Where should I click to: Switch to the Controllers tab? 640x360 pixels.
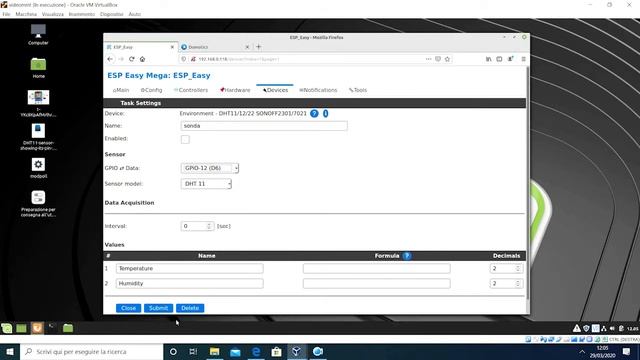click(191, 90)
